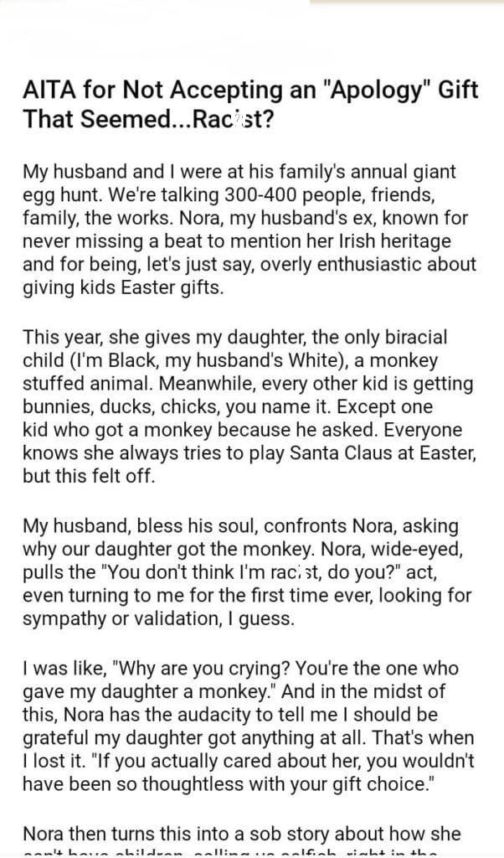504x858 pixels.
Task: Select the paragraph beginning "This year, she gives"
Action: (249, 407)
